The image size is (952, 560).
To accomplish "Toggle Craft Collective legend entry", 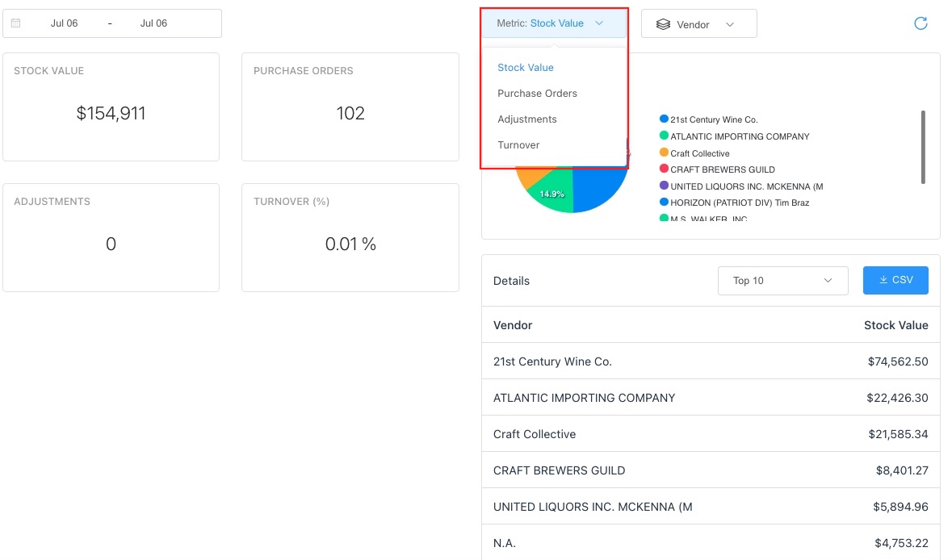I will pos(699,153).
